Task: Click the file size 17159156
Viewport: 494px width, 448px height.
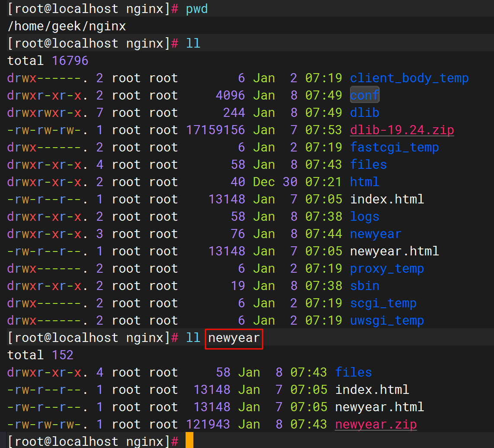Action: [x=215, y=130]
